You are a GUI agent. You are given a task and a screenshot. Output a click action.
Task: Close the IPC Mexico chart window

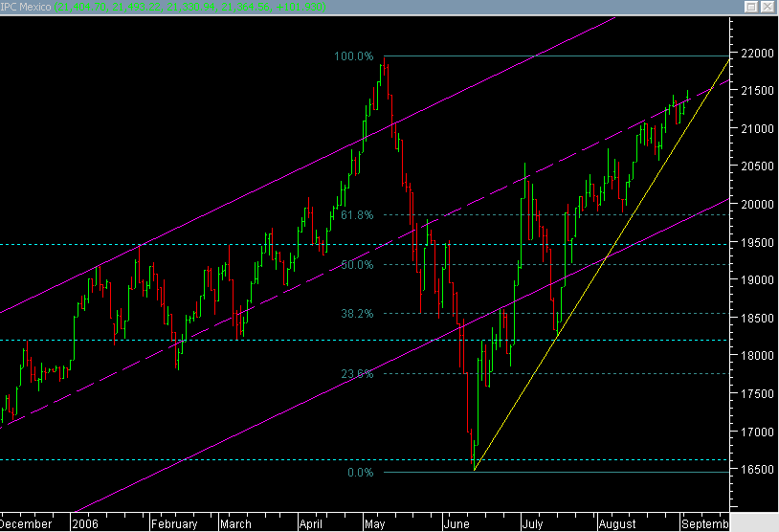[768, 7]
